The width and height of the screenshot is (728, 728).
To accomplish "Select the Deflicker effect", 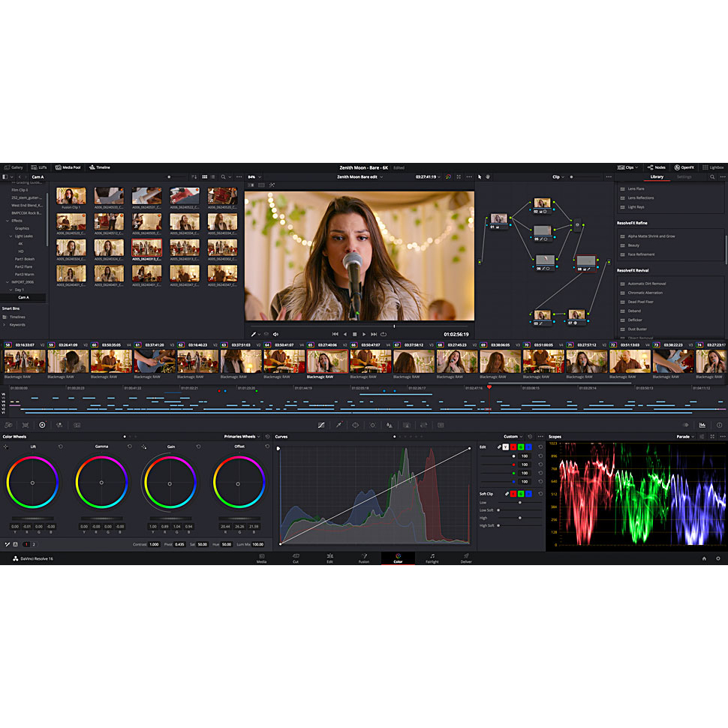I will pos(635,320).
